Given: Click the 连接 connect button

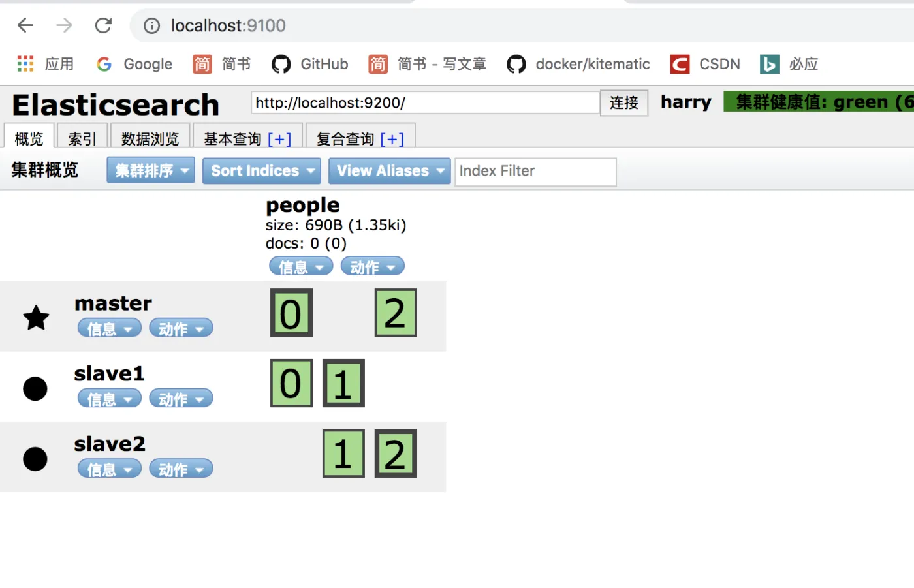Looking at the screenshot, I should click(x=624, y=102).
